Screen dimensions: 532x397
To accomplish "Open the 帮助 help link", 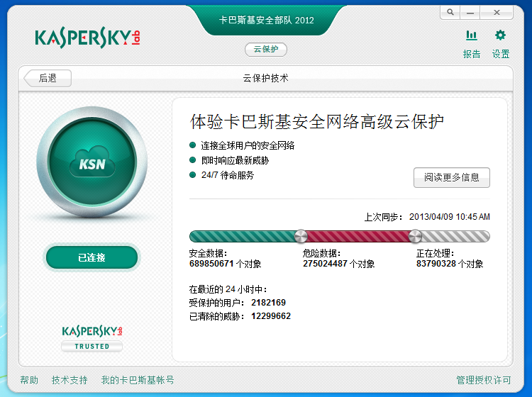I will coord(29,380).
